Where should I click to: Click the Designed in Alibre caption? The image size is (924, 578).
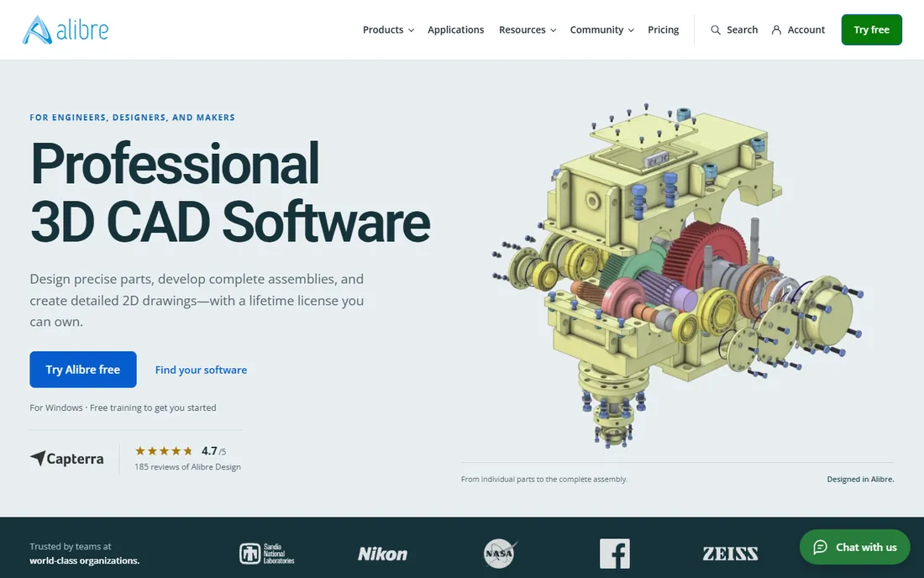(x=860, y=479)
